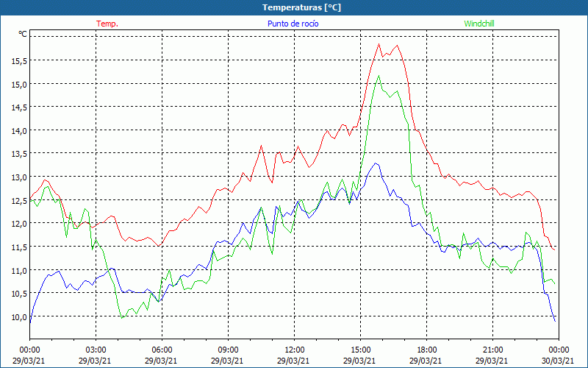Screen dimensions: 588x368
Task: Click the 03:00 time axis label
Action: tap(96, 350)
